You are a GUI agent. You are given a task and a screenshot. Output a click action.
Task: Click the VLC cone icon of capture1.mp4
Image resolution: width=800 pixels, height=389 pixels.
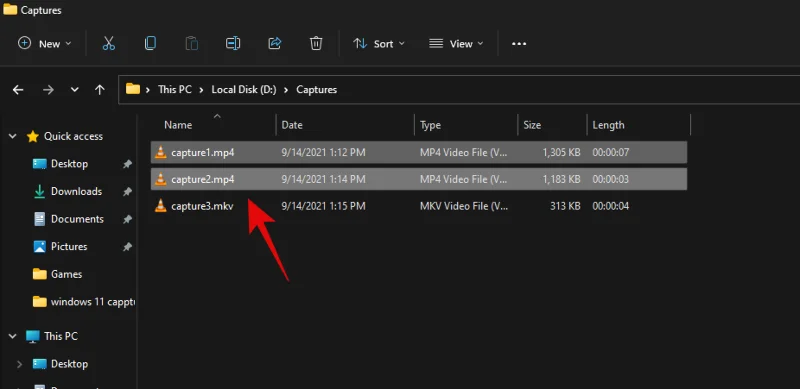[161, 152]
